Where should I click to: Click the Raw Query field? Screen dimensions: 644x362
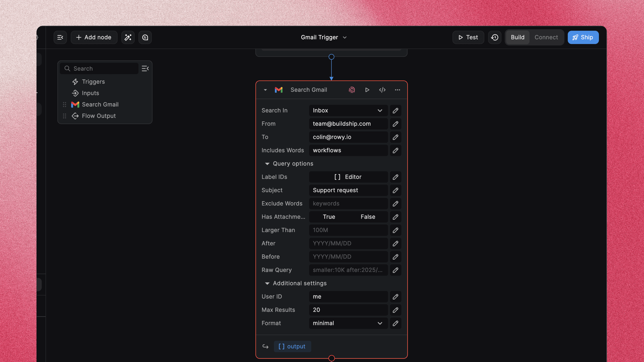click(348, 270)
